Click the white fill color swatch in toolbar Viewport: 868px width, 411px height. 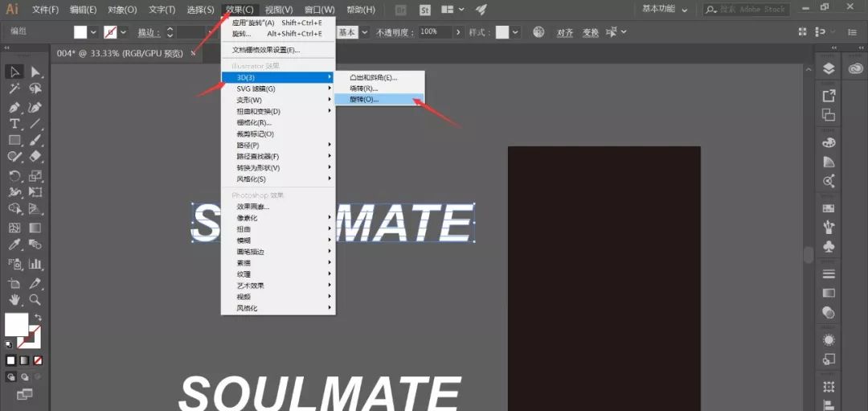(x=16, y=324)
